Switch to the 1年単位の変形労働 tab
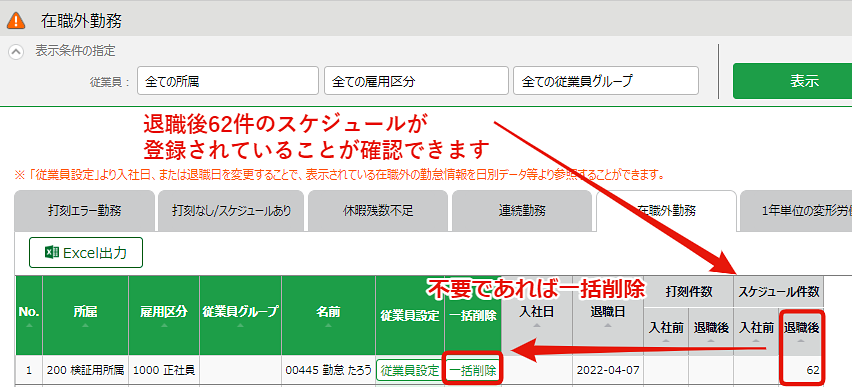 (796, 211)
